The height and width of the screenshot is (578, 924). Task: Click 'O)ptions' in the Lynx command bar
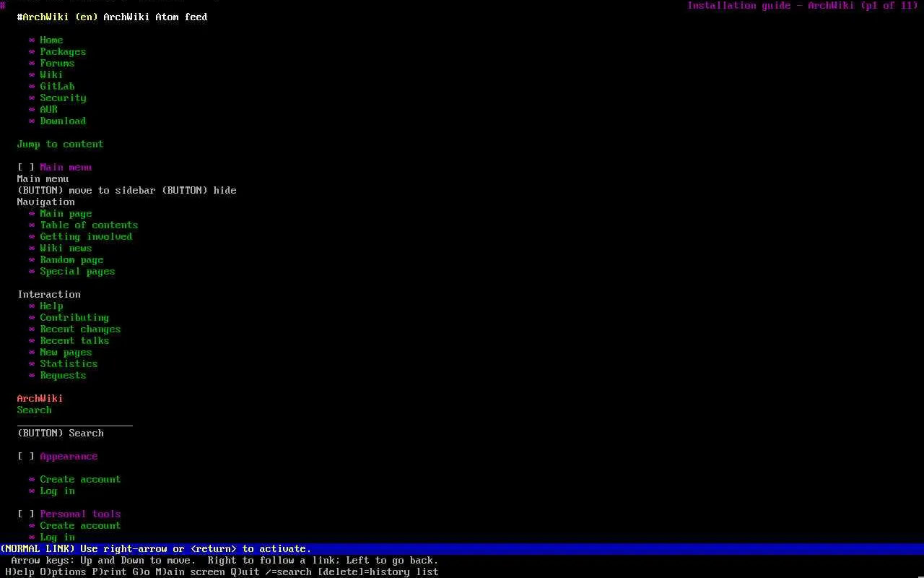tap(63, 571)
